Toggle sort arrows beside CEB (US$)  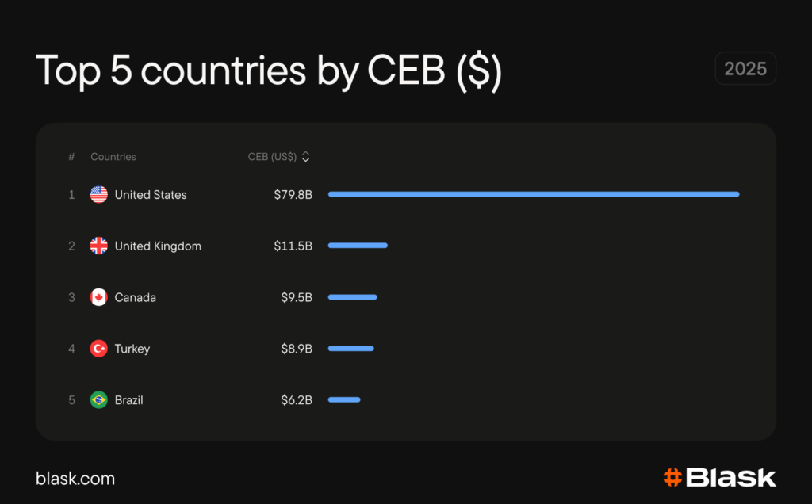(306, 157)
